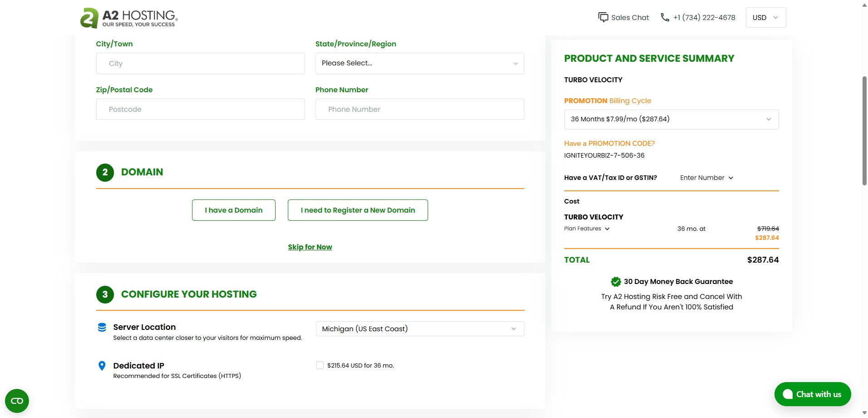The width and height of the screenshot is (868, 418).
Task: Expand the Enter Number VAT option
Action: point(706,178)
